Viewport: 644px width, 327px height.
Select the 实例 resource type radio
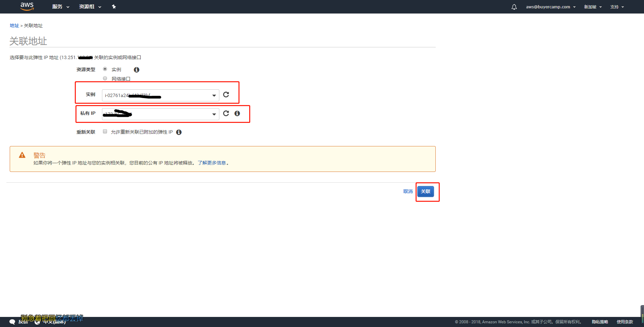click(105, 69)
